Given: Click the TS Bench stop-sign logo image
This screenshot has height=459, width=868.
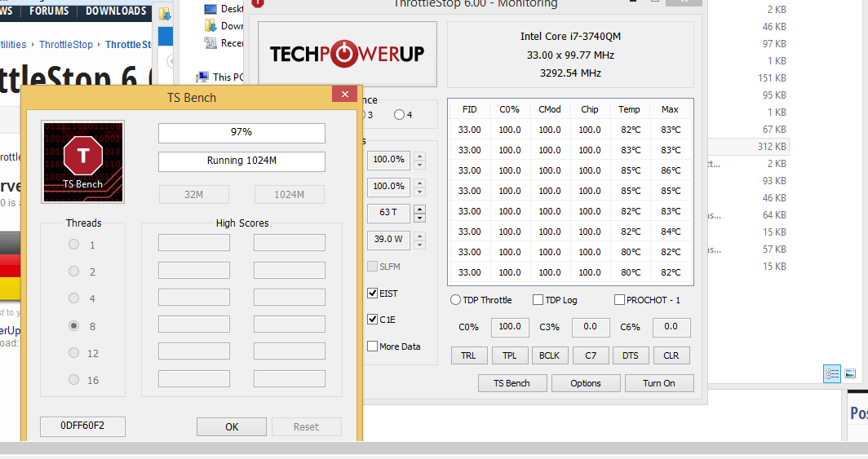Looking at the screenshot, I should [x=83, y=161].
